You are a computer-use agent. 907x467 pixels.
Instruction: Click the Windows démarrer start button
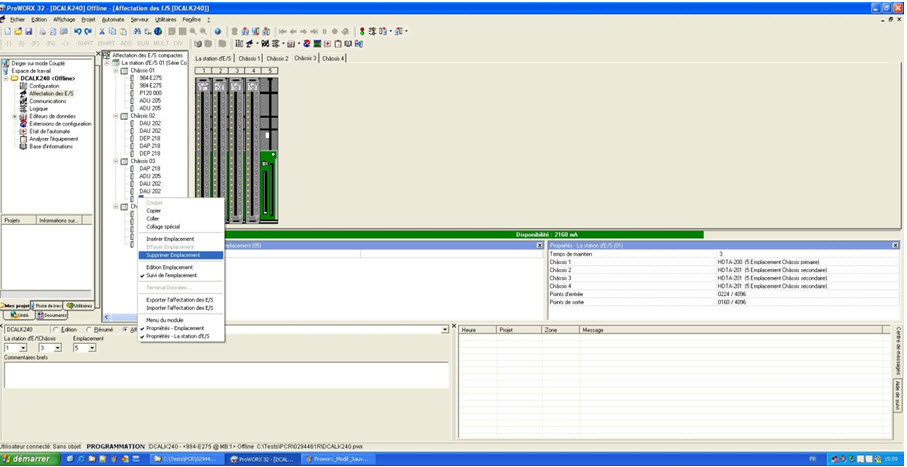click(x=30, y=459)
